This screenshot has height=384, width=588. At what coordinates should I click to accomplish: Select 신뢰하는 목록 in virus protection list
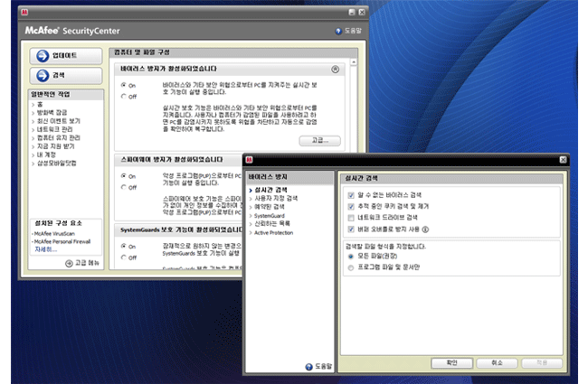[x=272, y=224]
